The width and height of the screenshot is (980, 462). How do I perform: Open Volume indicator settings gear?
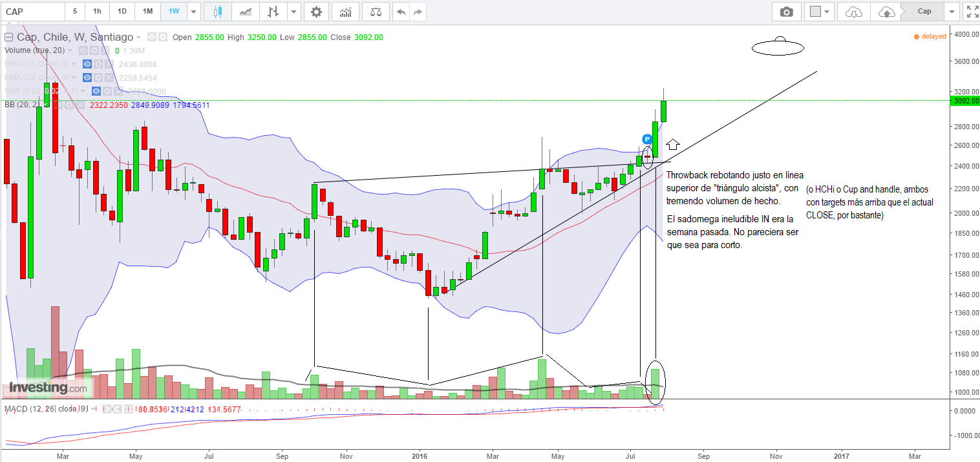94,50
